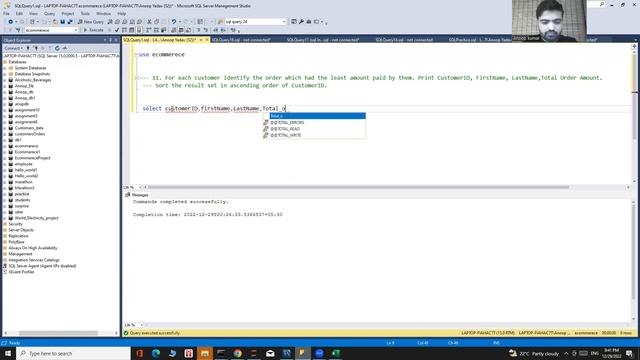Viewport: 640px width, 360px height.
Task: Select the Management folder
Action: 20,254
